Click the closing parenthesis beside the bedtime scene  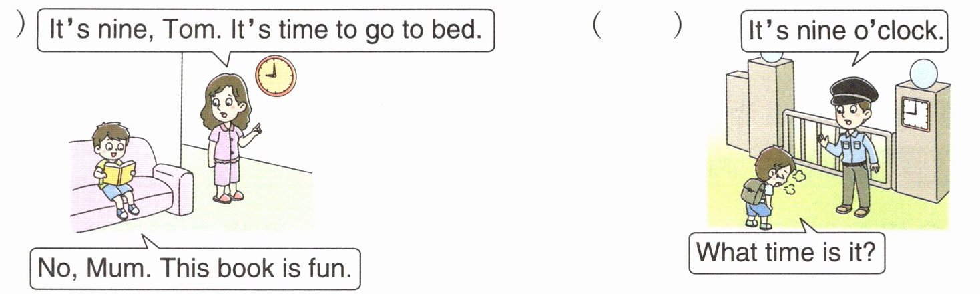point(21,27)
